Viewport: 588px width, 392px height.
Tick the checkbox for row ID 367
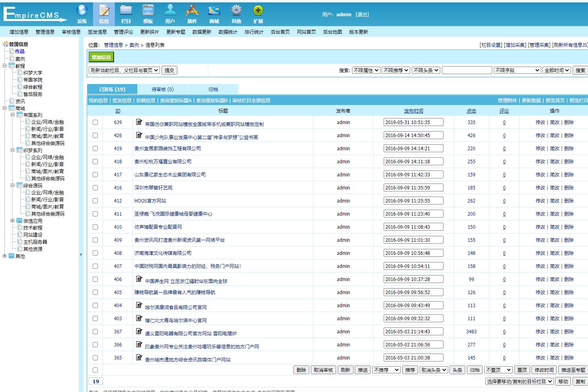[95, 332]
